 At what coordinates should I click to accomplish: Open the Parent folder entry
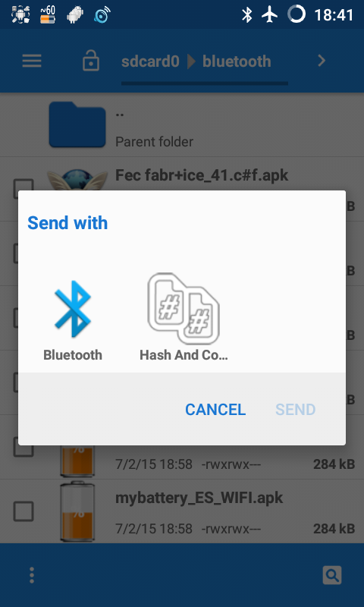pyautogui.click(x=182, y=124)
